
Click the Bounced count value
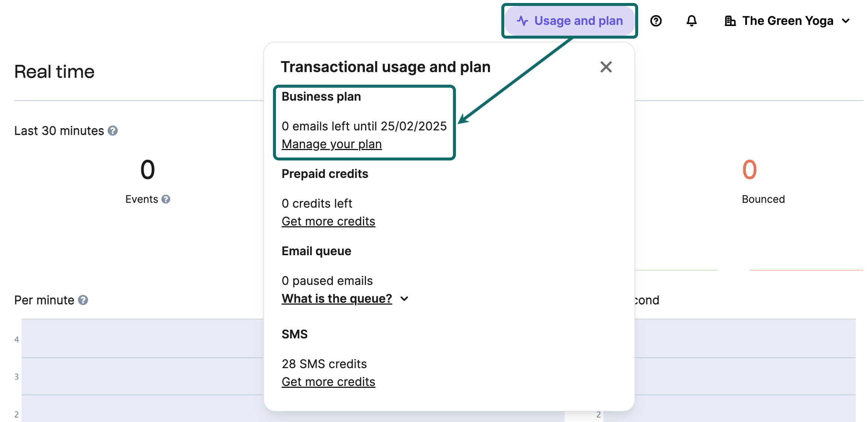click(x=749, y=170)
